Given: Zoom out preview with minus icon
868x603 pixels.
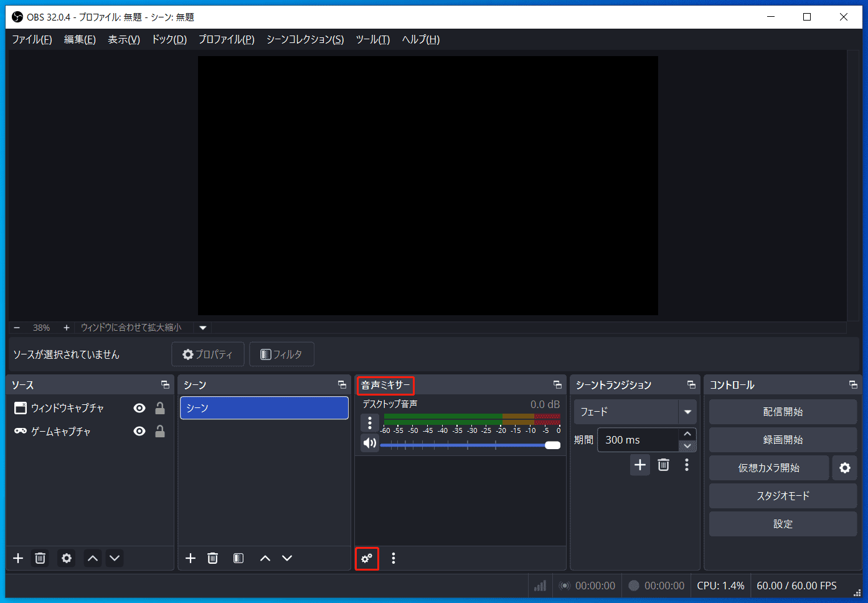Looking at the screenshot, I should tap(17, 328).
